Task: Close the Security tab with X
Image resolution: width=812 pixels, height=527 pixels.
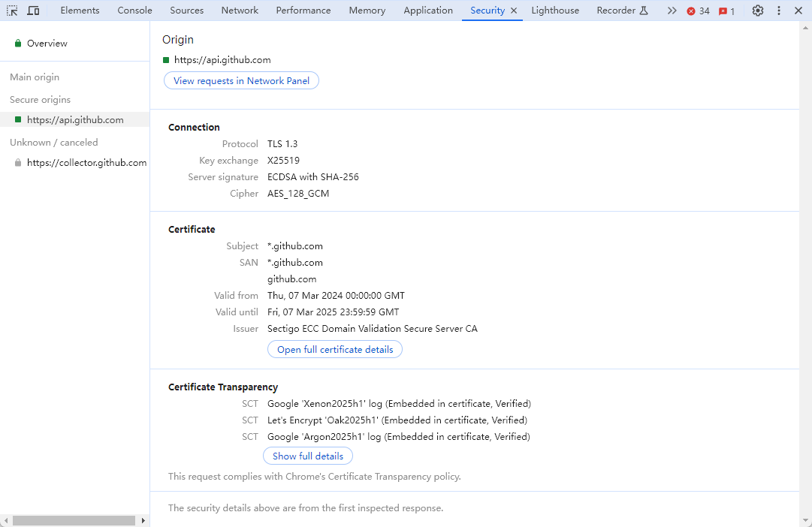Action: point(514,11)
